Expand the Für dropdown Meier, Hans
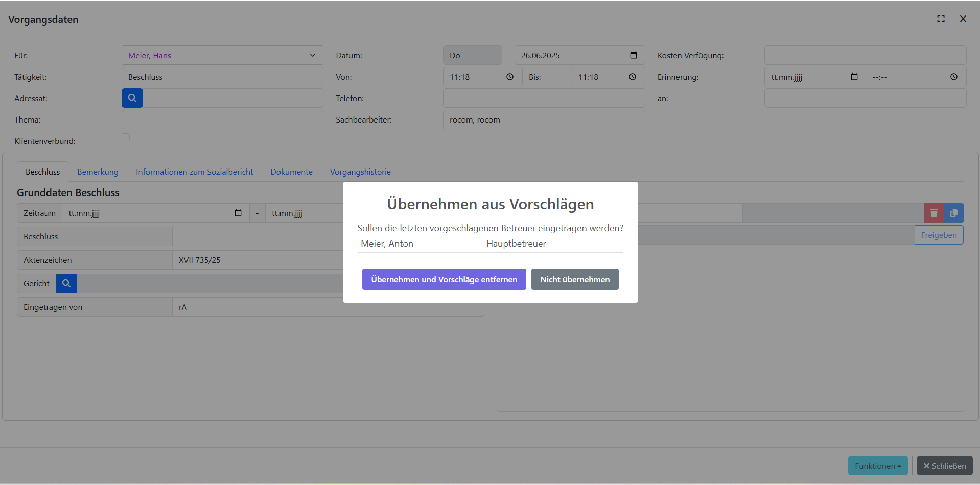Image resolution: width=980 pixels, height=485 pixels. (x=222, y=55)
